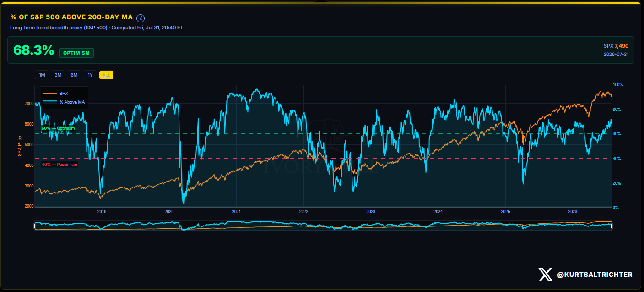Image resolution: width=644 pixels, height=292 pixels.
Task: Open the info icon beside the chart title
Action: click(141, 18)
